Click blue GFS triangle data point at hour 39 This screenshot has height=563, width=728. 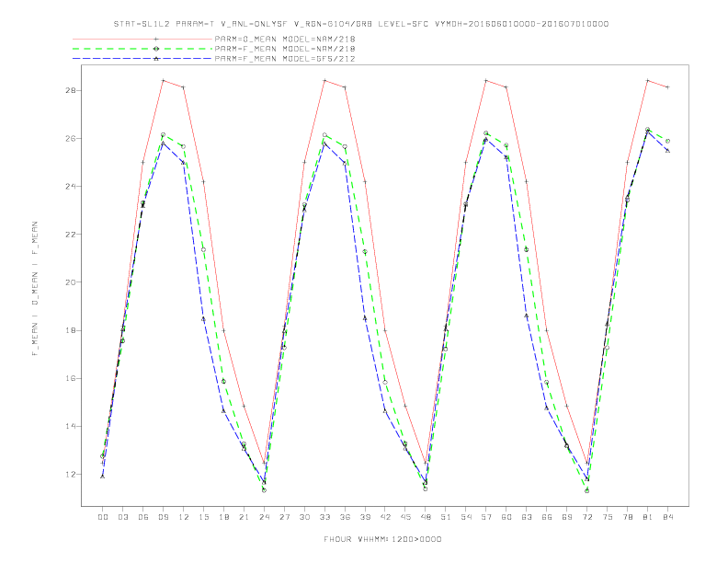tap(365, 318)
